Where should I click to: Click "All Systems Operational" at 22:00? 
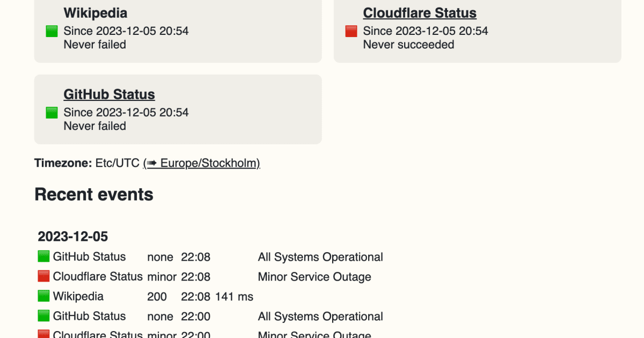click(320, 317)
